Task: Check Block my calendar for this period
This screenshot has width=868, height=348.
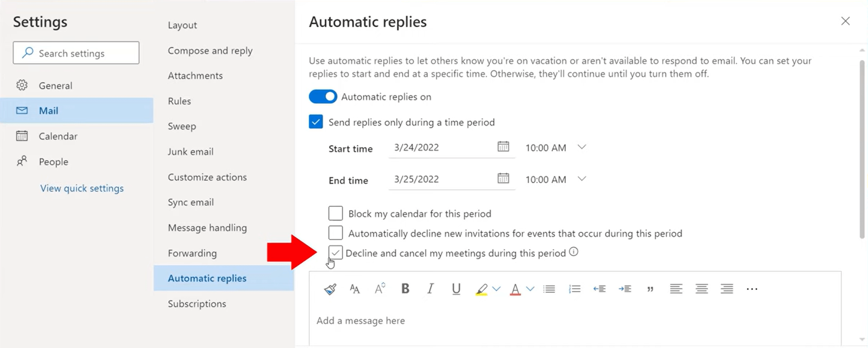Action: tap(335, 213)
